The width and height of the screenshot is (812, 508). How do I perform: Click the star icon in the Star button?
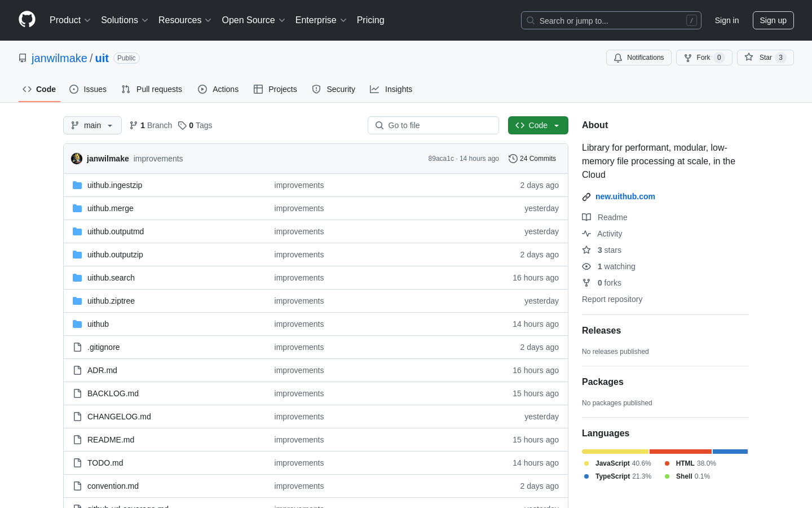point(749,57)
